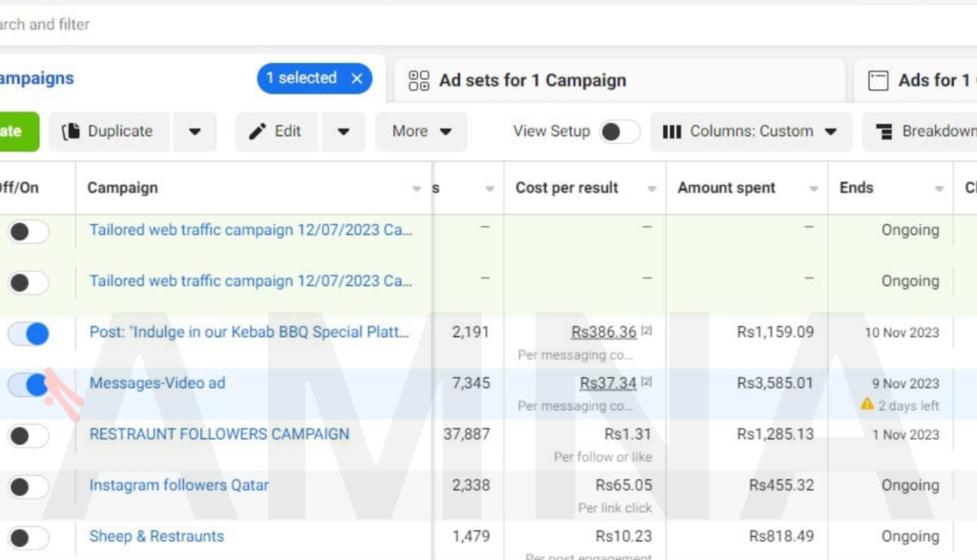Enable the Instagram followers Qatar campaign
Viewport: 977px width, 560px height.
(29, 487)
